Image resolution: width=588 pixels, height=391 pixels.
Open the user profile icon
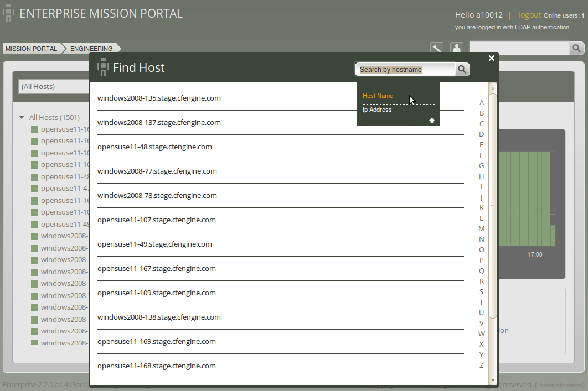click(457, 48)
